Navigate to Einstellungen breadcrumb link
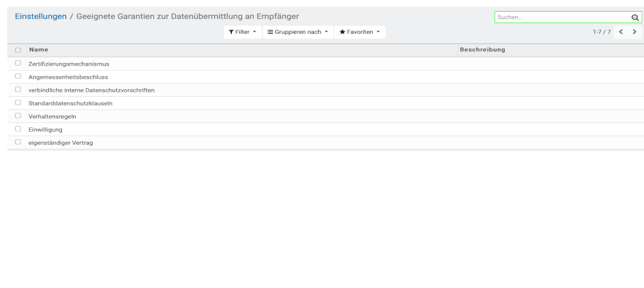Viewport: 644px width, 288px height. coord(41,16)
